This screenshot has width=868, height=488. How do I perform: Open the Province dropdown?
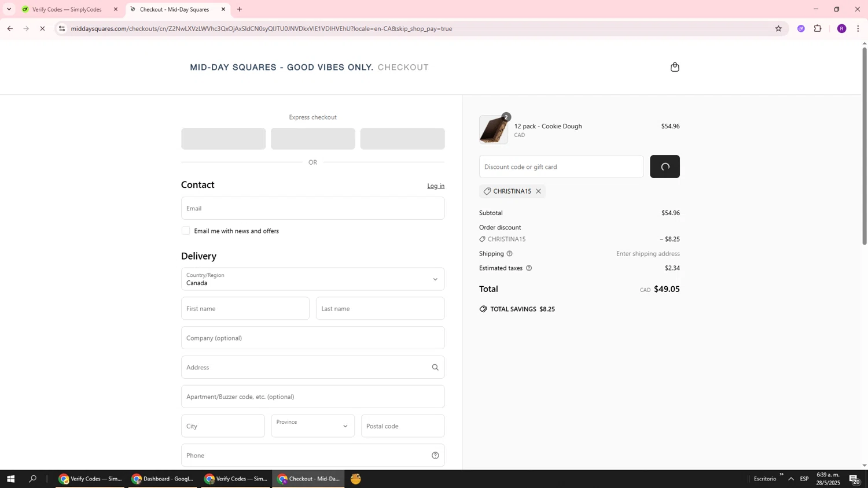coord(313,426)
